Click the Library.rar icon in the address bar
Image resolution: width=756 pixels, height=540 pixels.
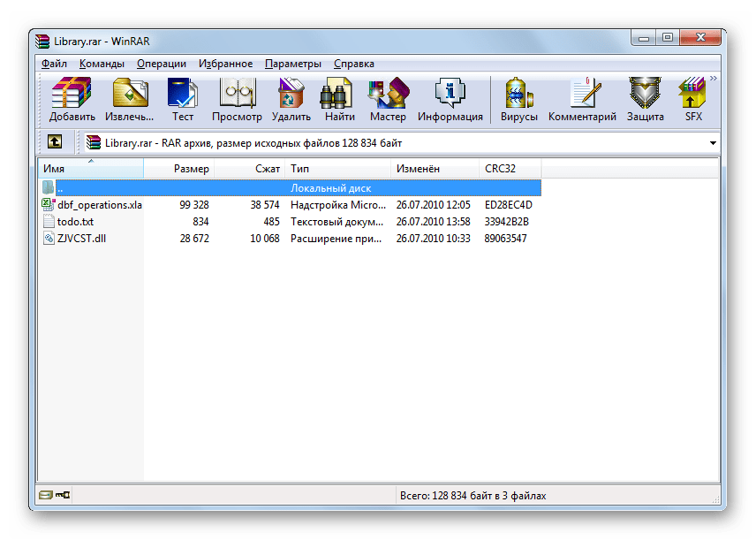(94, 142)
